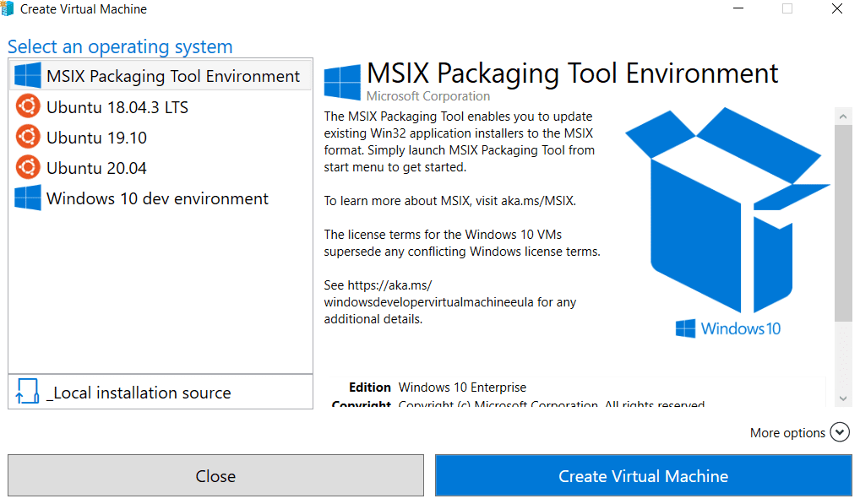Viewport: 860px width, 504px height.
Task: Click the Ubuntu logo for Ubuntu 20.04
Action: (27, 168)
